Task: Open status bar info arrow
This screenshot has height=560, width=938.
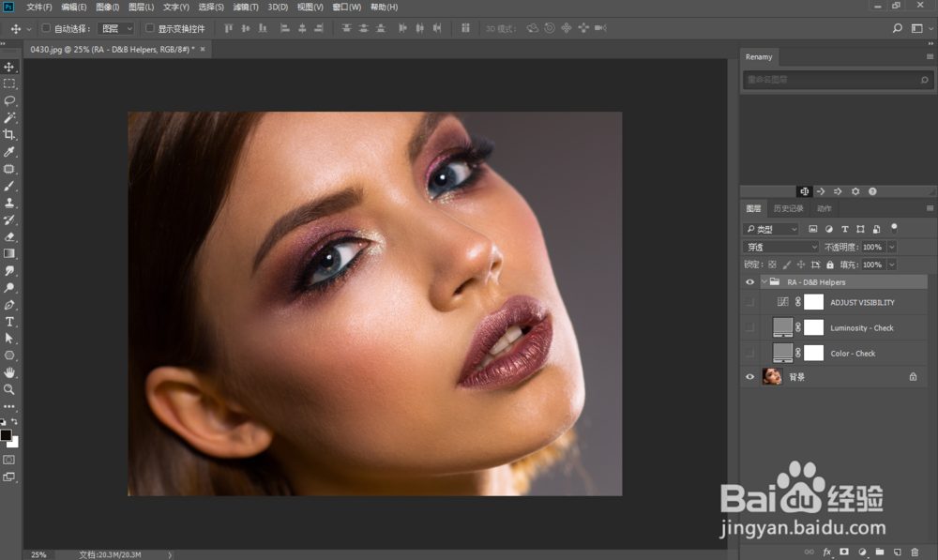Action: point(170,554)
